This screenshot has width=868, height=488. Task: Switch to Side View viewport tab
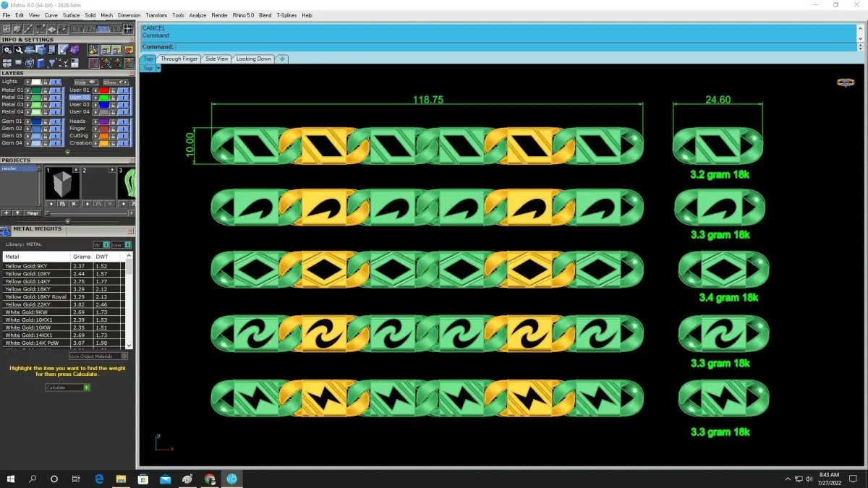point(216,59)
